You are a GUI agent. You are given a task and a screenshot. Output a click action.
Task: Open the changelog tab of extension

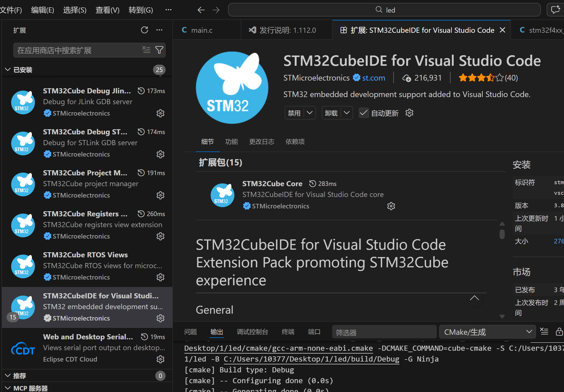(x=261, y=141)
